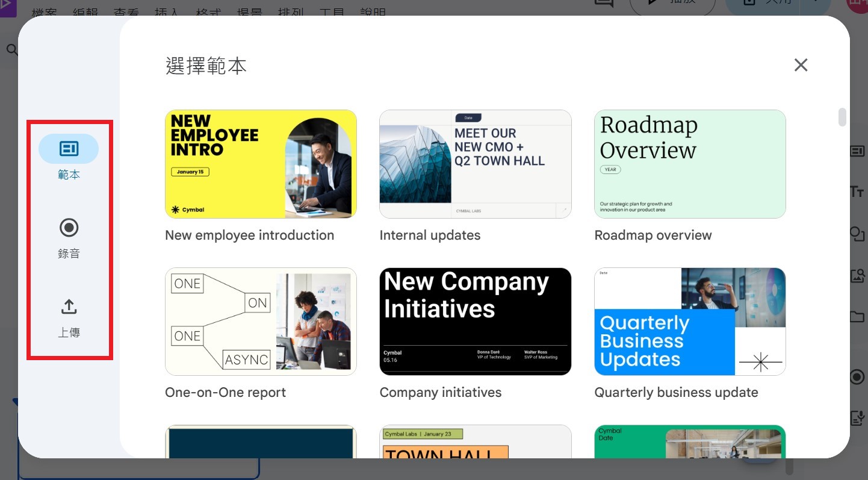Click the 'Roadmap overview' caption
The width and height of the screenshot is (868, 480).
point(653,235)
